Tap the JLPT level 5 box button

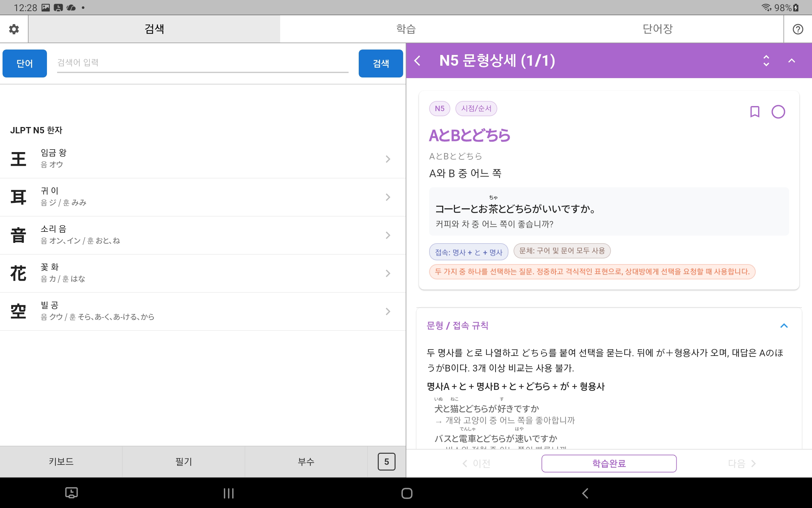387,462
